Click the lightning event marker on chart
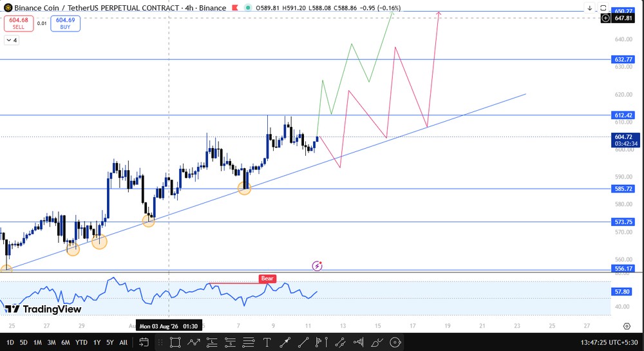Image resolution: width=644 pixels, height=351 pixels. [x=317, y=266]
